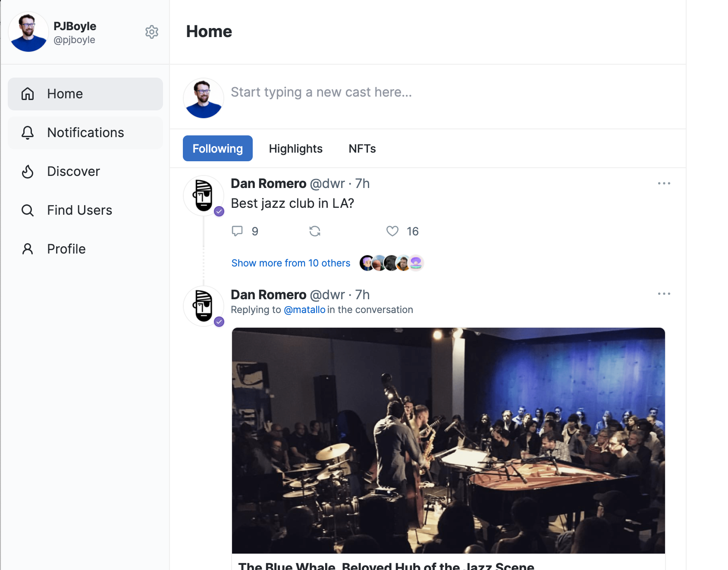Like the 'Best jazz club in LA?' cast

click(392, 231)
